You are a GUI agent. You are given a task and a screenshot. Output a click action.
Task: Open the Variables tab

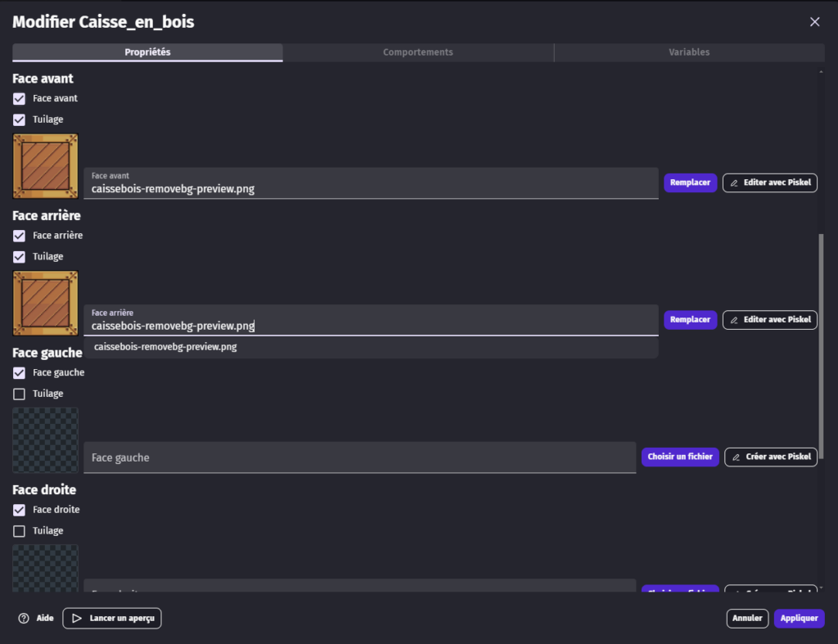689,52
